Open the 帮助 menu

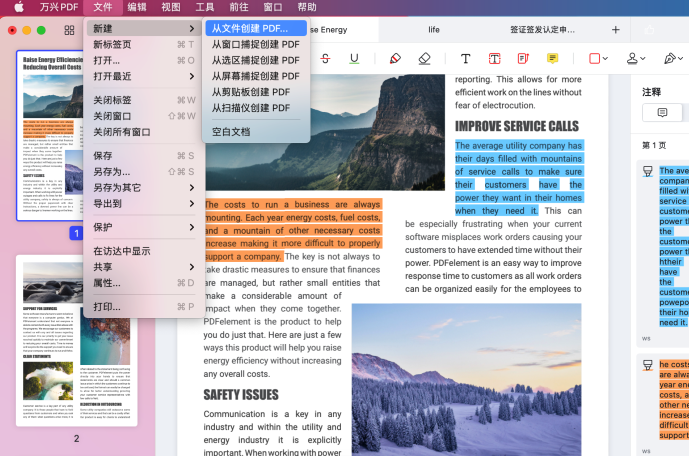(x=307, y=7)
